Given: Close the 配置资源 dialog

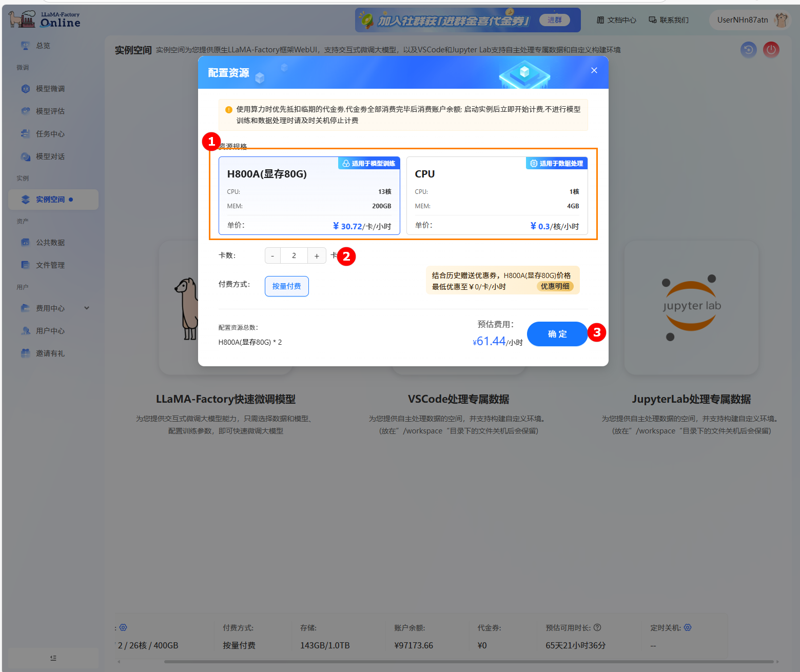Looking at the screenshot, I should coord(594,70).
